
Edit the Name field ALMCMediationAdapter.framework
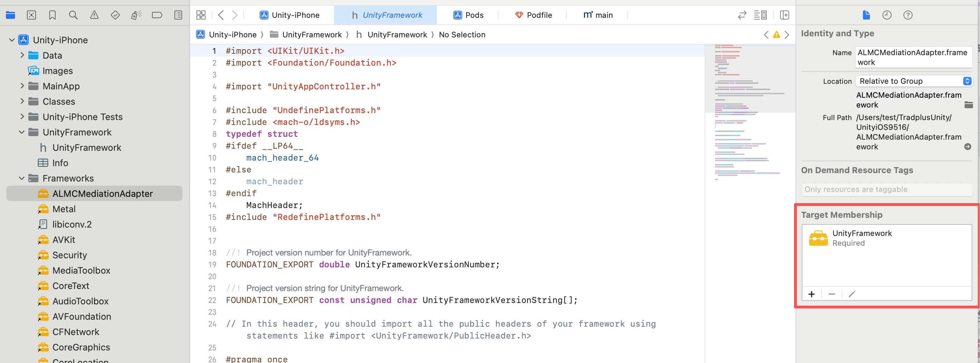point(914,57)
